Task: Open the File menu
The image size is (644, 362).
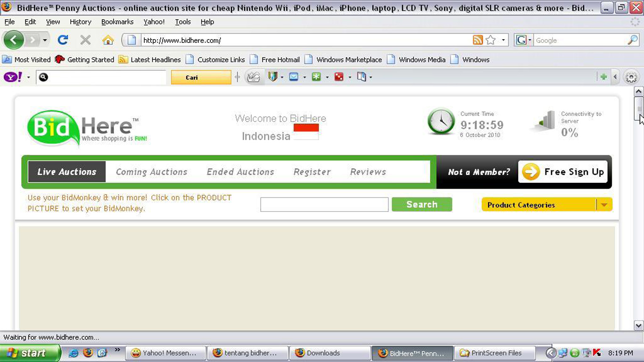Action: [9, 22]
